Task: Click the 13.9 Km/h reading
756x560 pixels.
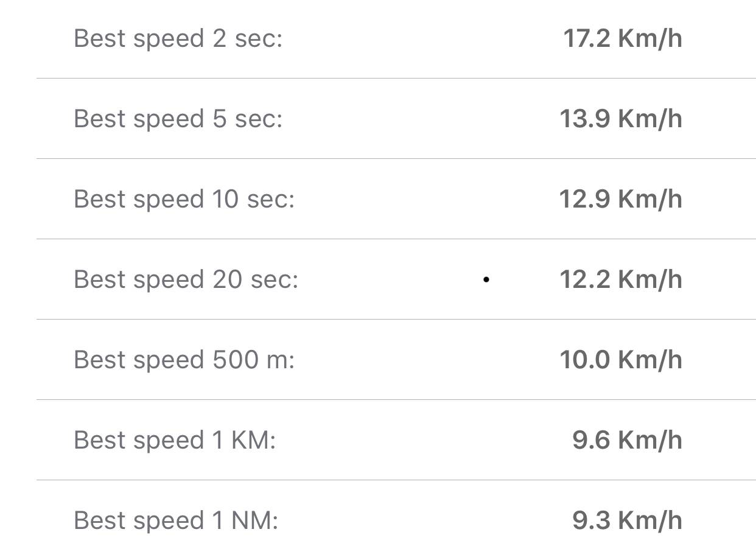Action: click(620, 119)
